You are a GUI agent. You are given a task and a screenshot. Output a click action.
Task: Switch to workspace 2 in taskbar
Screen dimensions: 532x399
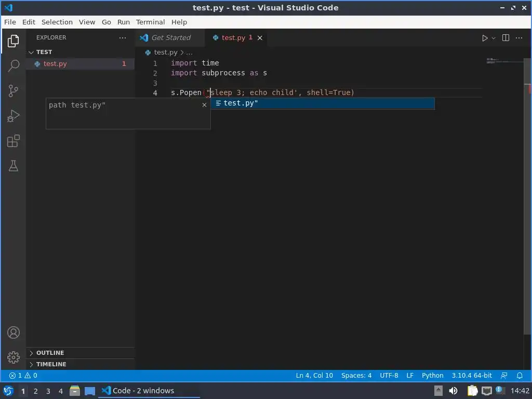pos(35,391)
